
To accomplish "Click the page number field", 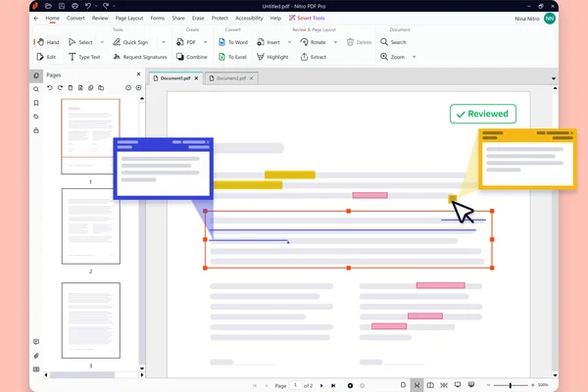I will click(296, 385).
